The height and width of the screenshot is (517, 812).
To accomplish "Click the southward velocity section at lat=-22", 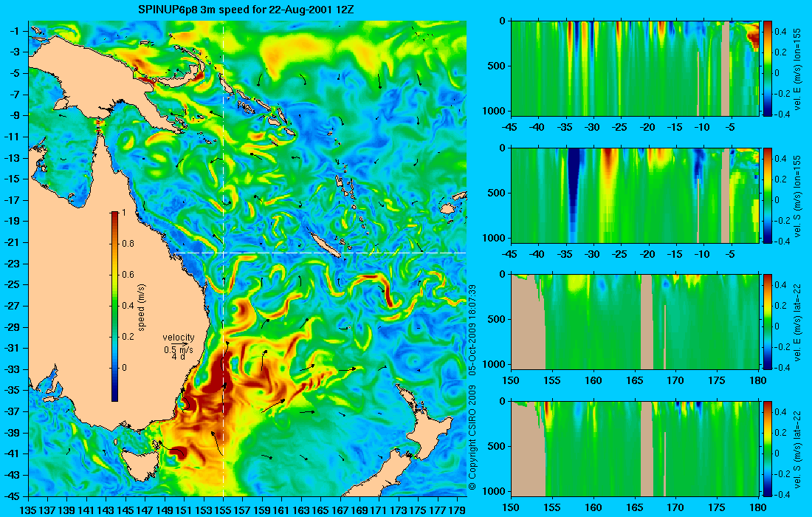I will 635,448.
